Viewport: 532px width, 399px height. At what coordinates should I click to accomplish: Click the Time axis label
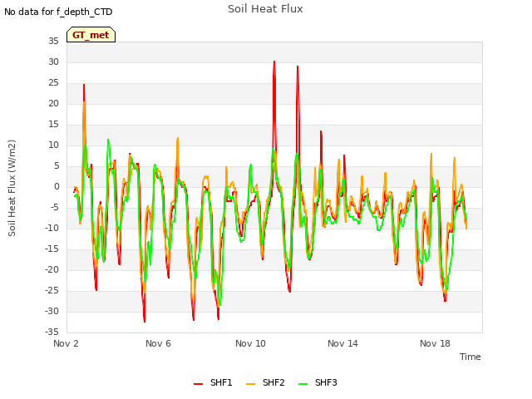click(470, 357)
